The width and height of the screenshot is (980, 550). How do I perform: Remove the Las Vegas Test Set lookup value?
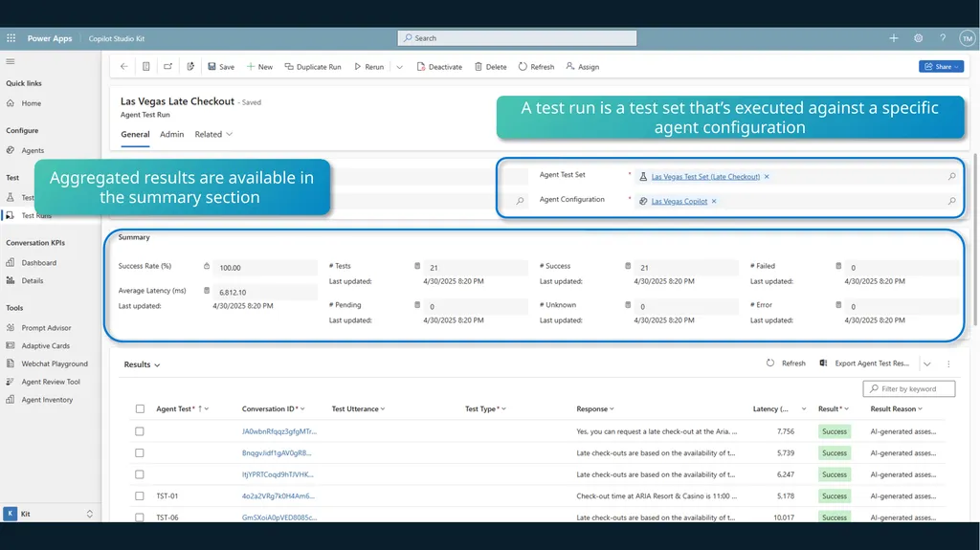[767, 177]
